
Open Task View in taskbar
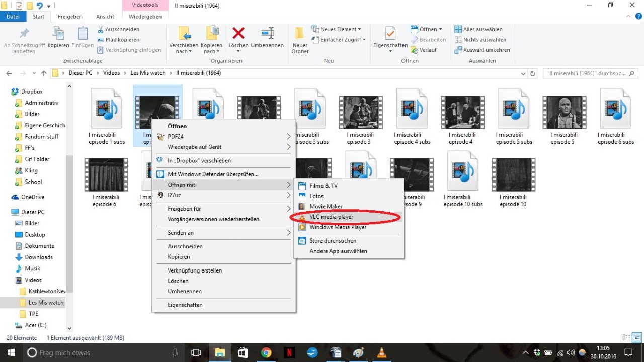tap(197, 352)
